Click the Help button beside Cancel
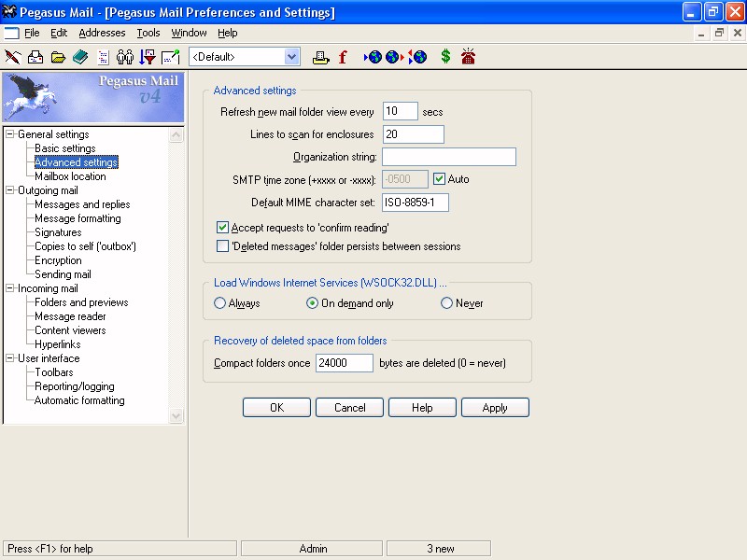This screenshot has width=747, height=560. tap(422, 408)
